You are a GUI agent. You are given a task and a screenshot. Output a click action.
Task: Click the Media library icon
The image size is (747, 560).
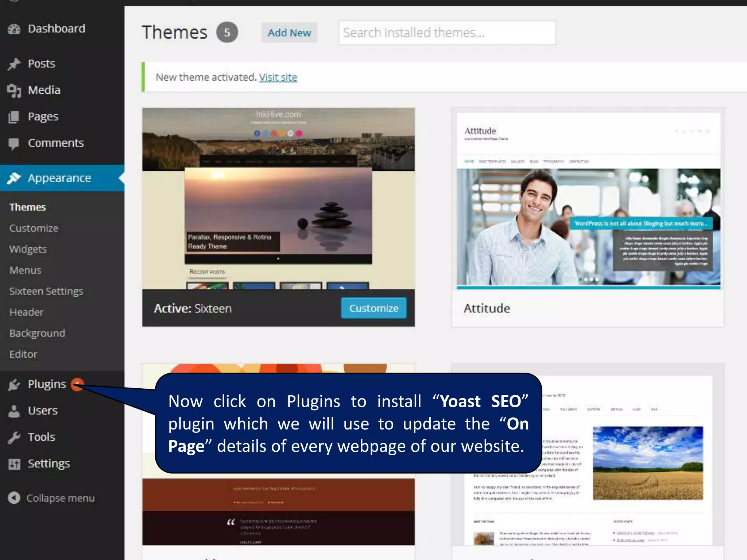click(x=14, y=90)
